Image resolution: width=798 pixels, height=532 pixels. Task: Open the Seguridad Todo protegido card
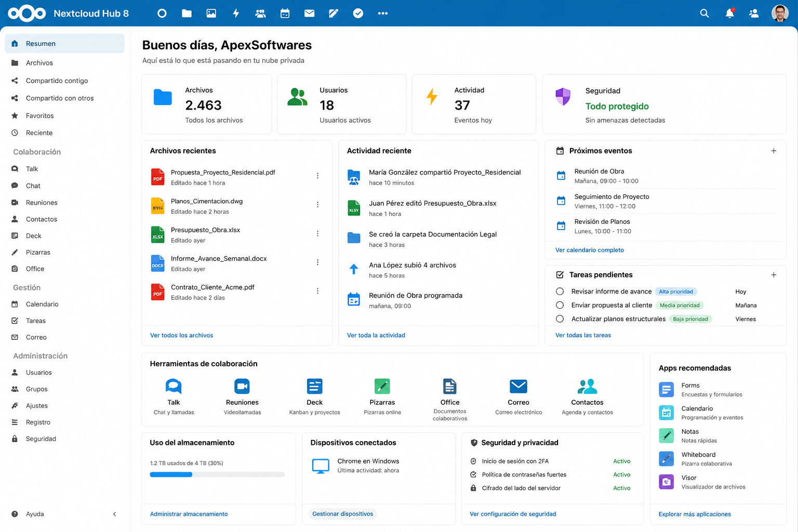(x=664, y=104)
